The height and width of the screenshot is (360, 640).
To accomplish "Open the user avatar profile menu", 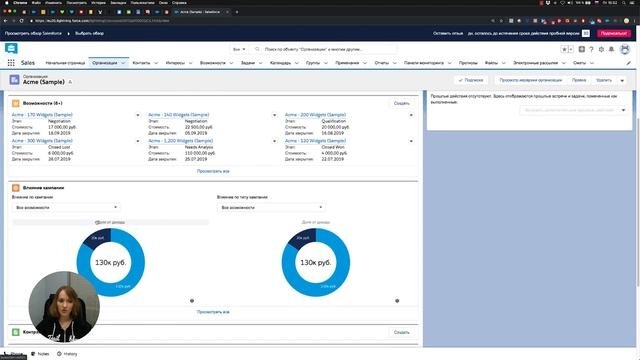I will (625, 49).
